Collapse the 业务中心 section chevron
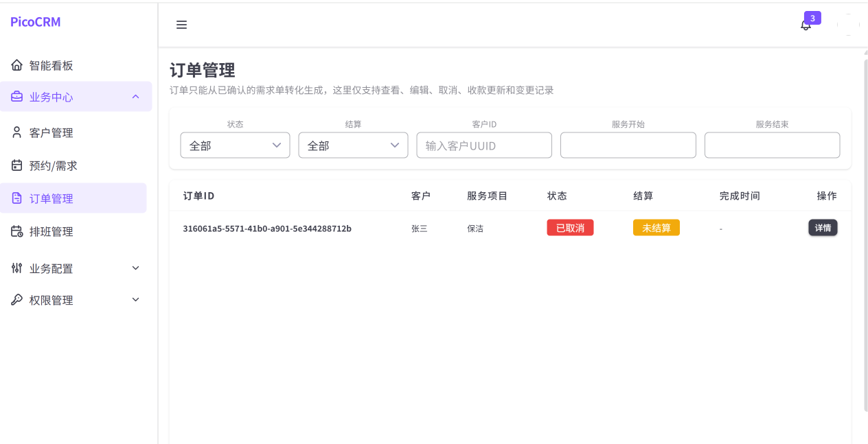Viewport: 868px width, 444px height. (x=135, y=97)
